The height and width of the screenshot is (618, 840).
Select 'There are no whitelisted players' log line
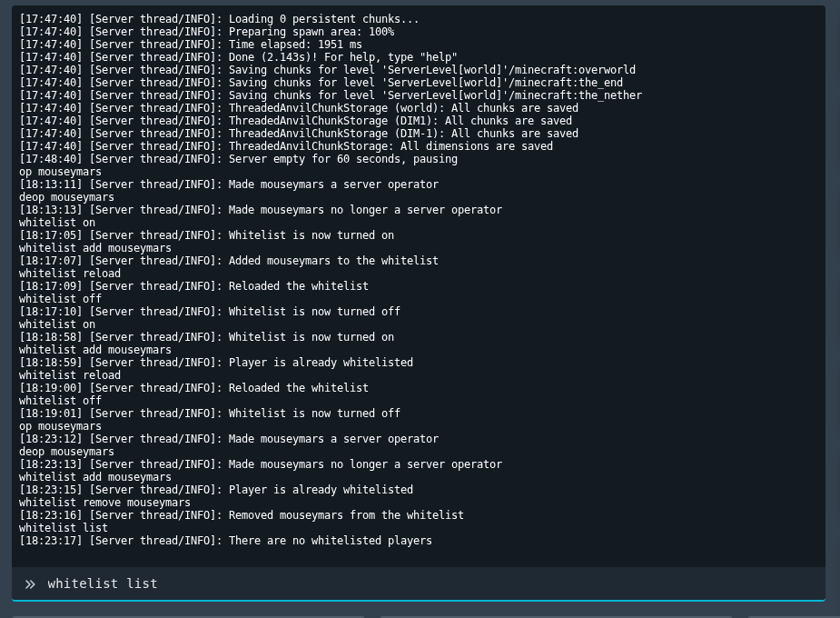click(x=225, y=541)
